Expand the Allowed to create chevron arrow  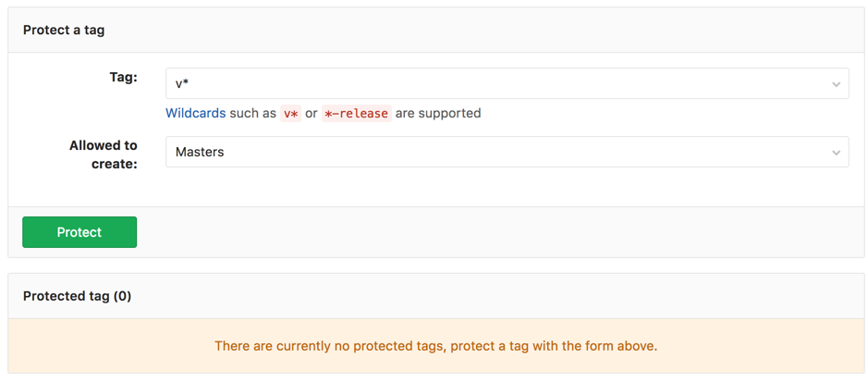point(836,153)
